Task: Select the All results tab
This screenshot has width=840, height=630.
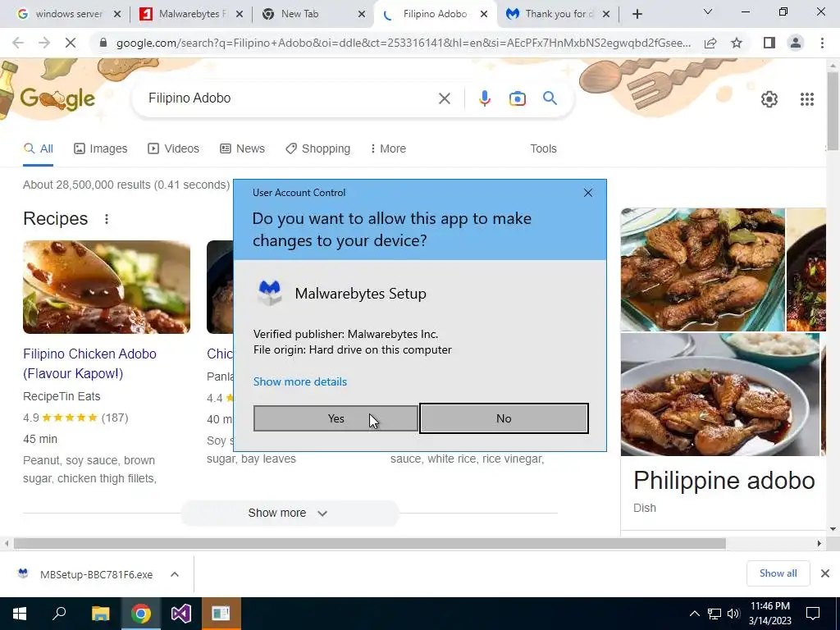Action: point(38,149)
